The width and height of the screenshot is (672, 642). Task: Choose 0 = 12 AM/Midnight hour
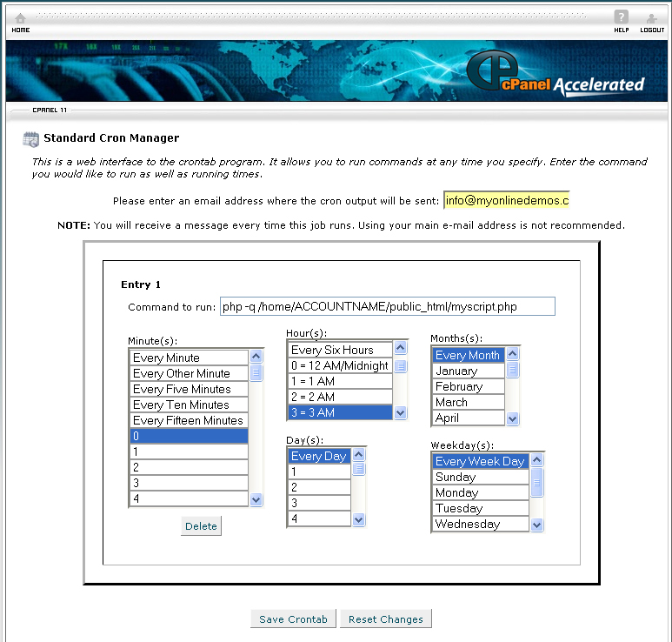(340, 365)
